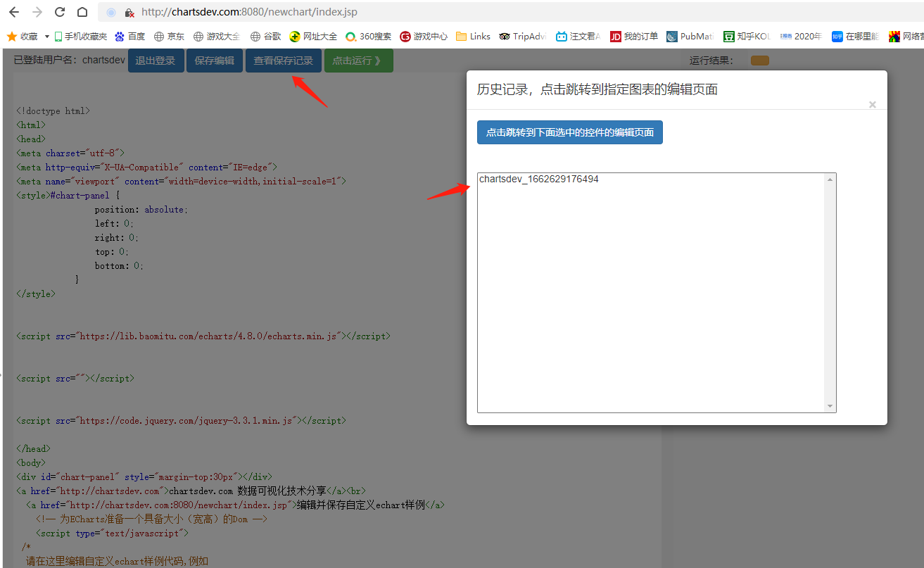
Task: Click the jquery-3.3.1.min.js script line
Action: point(181,421)
